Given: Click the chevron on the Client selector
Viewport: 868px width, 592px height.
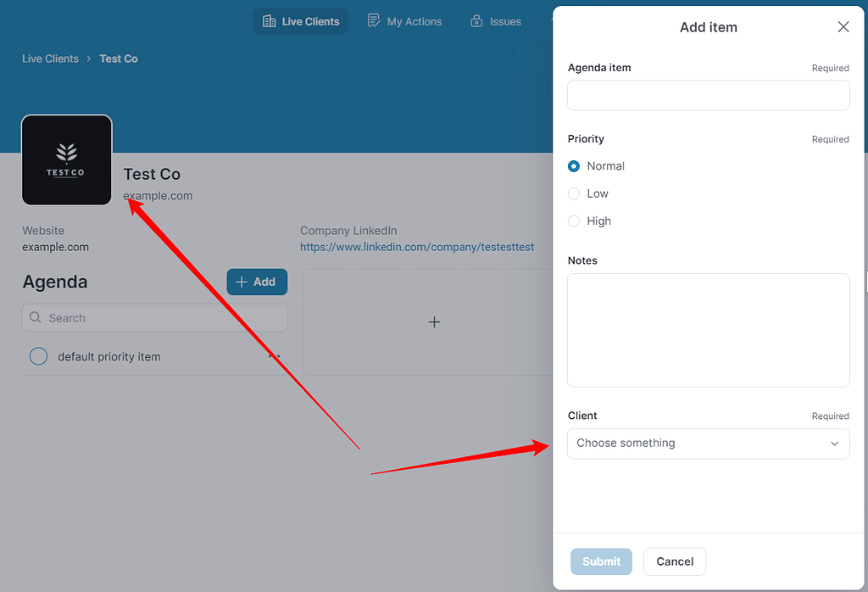Looking at the screenshot, I should point(834,444).
